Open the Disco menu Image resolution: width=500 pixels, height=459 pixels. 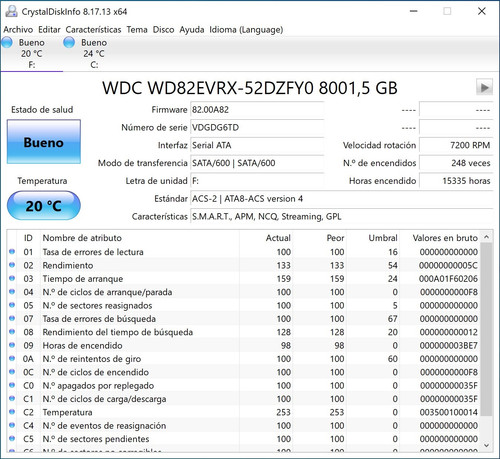(x=163, y=30)
